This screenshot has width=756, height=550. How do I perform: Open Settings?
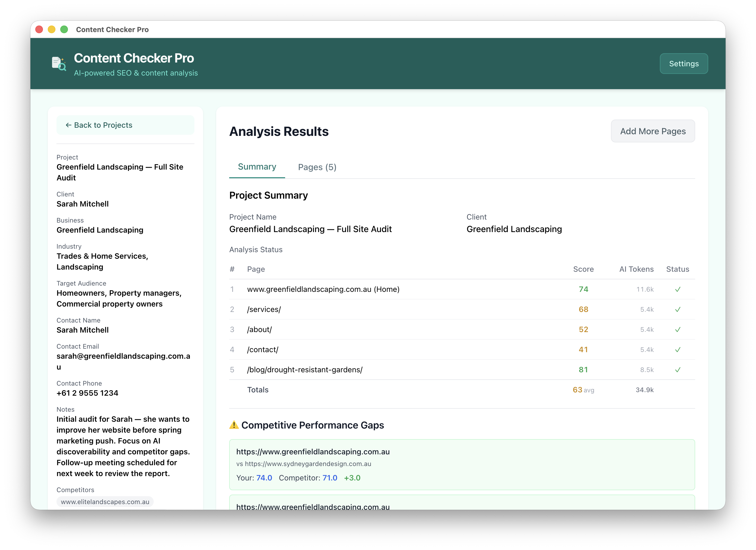pyautogui.click(x=684, y=63)
